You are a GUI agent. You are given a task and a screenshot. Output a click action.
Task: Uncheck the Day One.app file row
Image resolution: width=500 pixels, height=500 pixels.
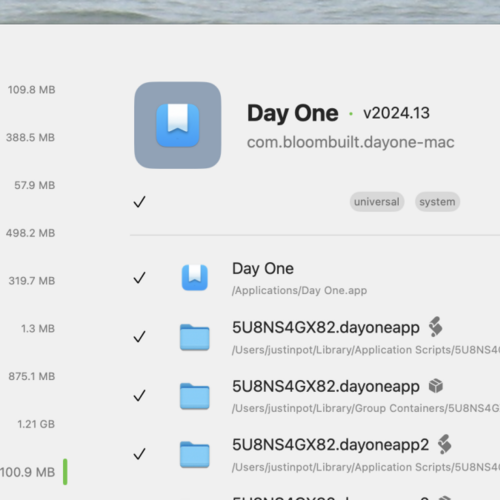coord(139,277)
